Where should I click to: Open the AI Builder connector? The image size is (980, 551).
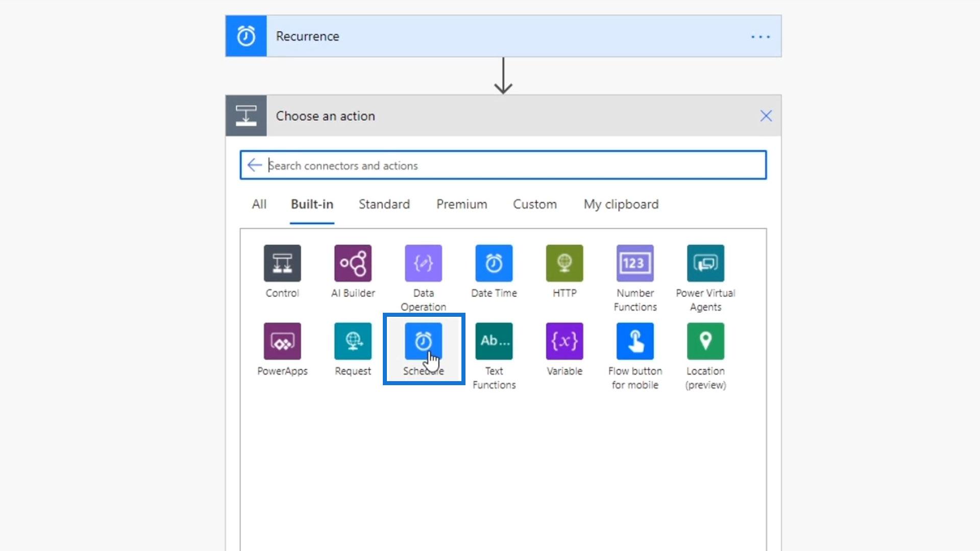353,263
